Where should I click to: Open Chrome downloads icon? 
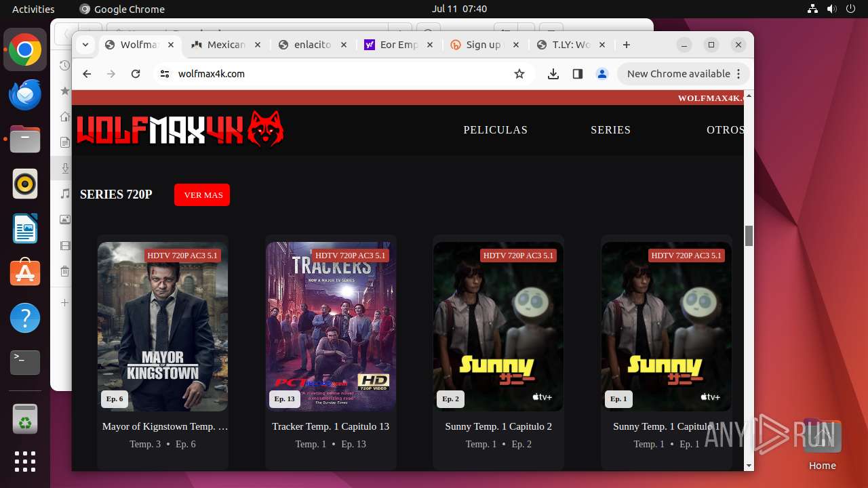pos(553,74)
